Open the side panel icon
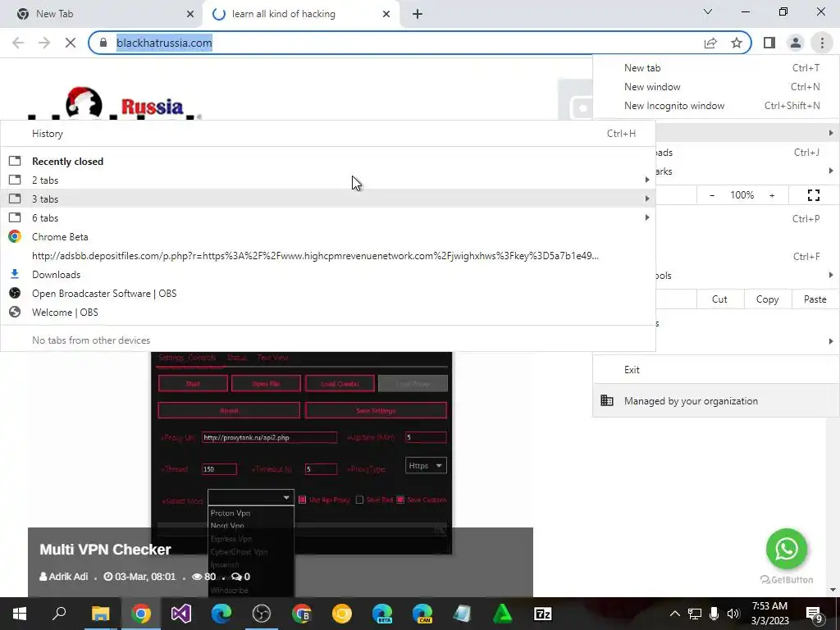840x630 pixels. [x=769, y=43]
